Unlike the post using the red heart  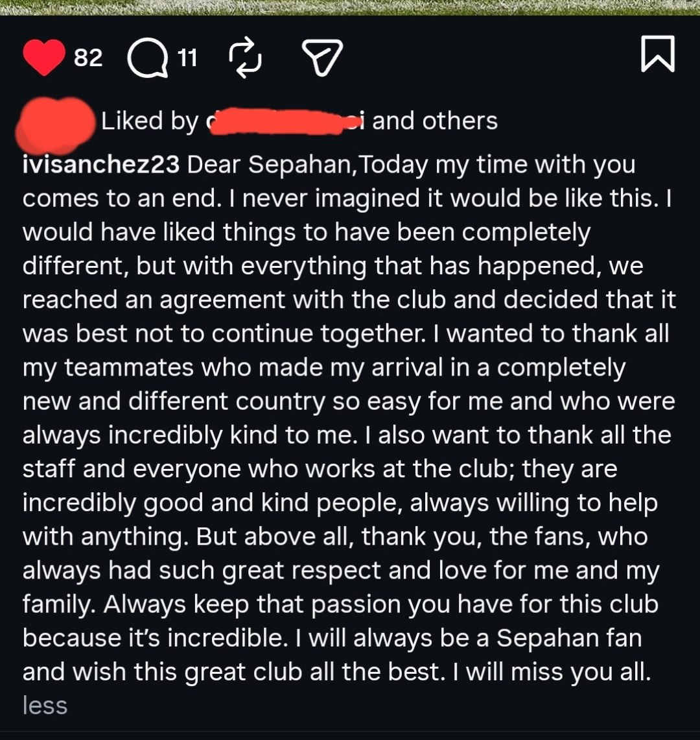point(44,57)
